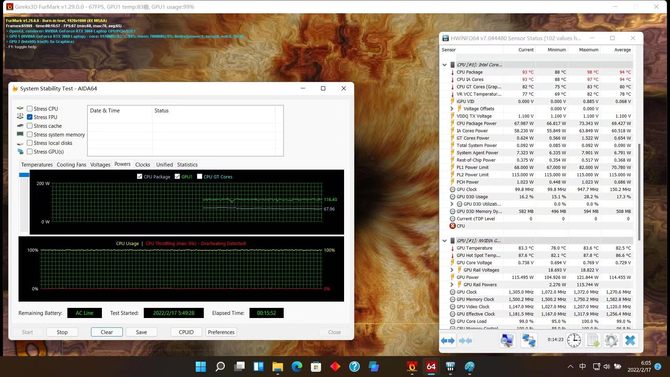Image resolution: width=670 pixels, height=377 pixels.
Task: Open Preferences in AIDA64 stability test
Action: point(221,332)
